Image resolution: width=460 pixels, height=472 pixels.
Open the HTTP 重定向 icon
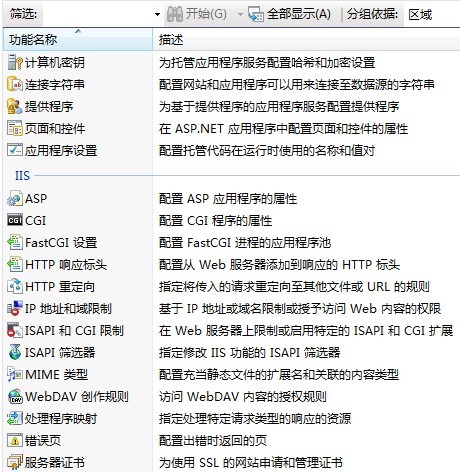point(15,287)
